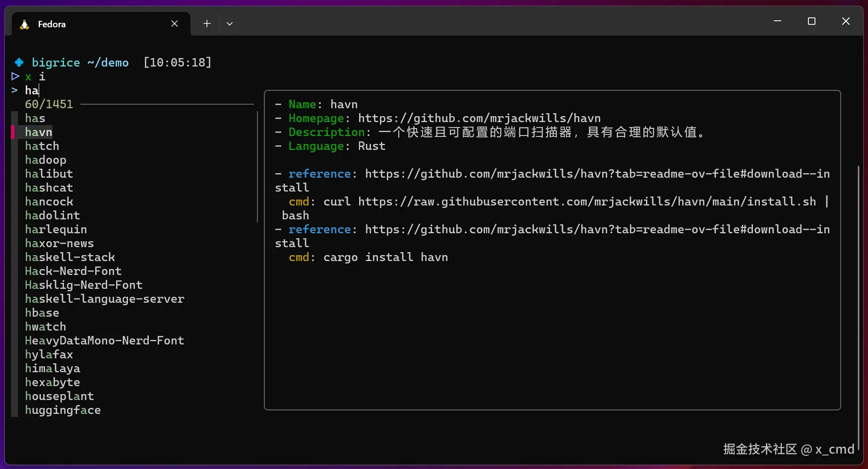
Task: Select 'Hack-Nerd-Font' in the package list
Action: point(73,271)
